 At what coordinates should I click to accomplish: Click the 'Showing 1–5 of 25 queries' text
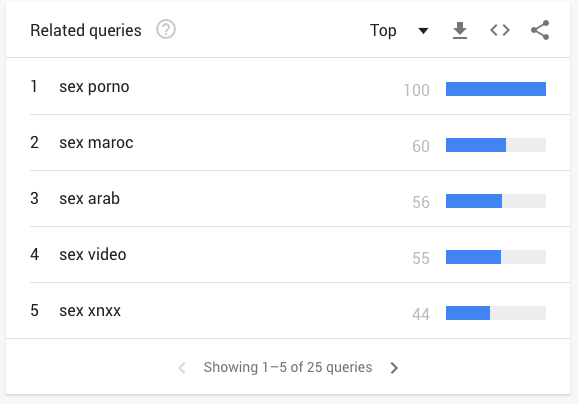pyautogui.click(x=288, y=367)
